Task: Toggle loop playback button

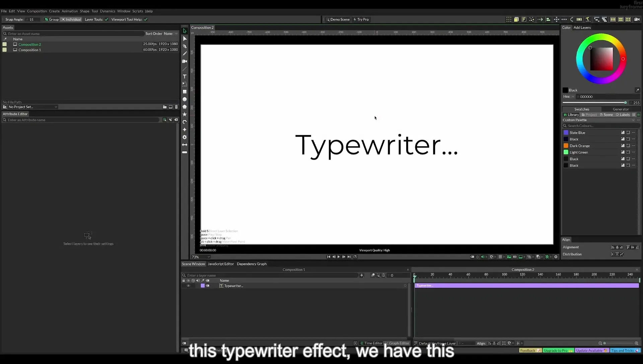Action: [355, 257]
